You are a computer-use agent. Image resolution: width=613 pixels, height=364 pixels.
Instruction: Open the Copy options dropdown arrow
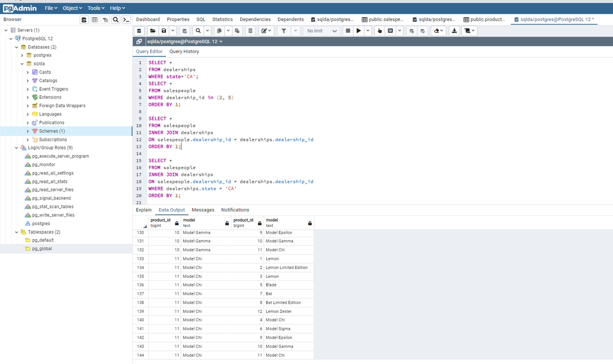[228, 31]
